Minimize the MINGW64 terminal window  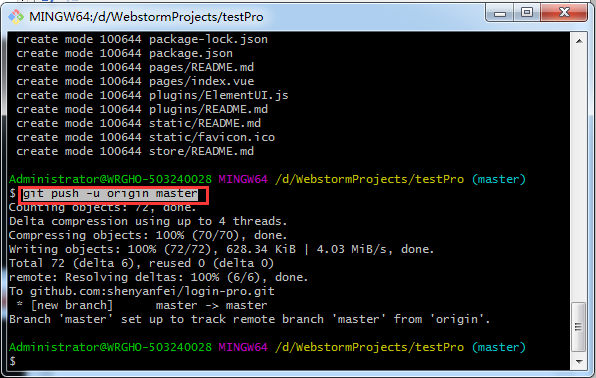point(499,13)
